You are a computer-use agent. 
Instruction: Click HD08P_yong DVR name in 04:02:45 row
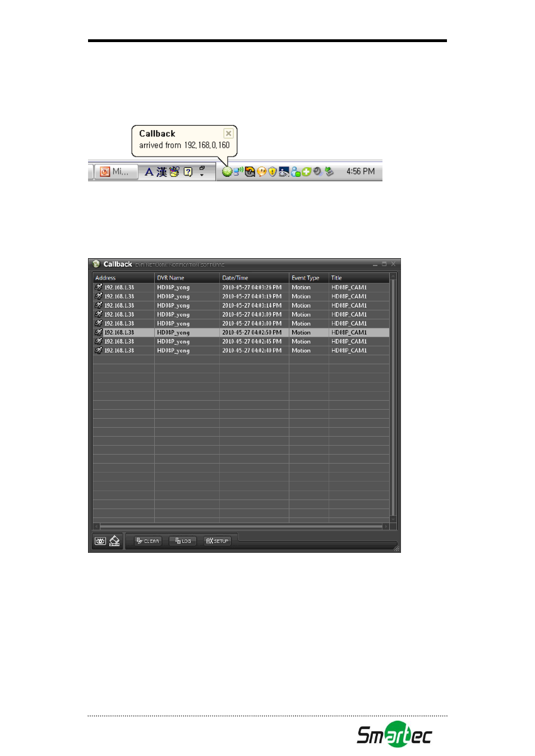point(173,341)
